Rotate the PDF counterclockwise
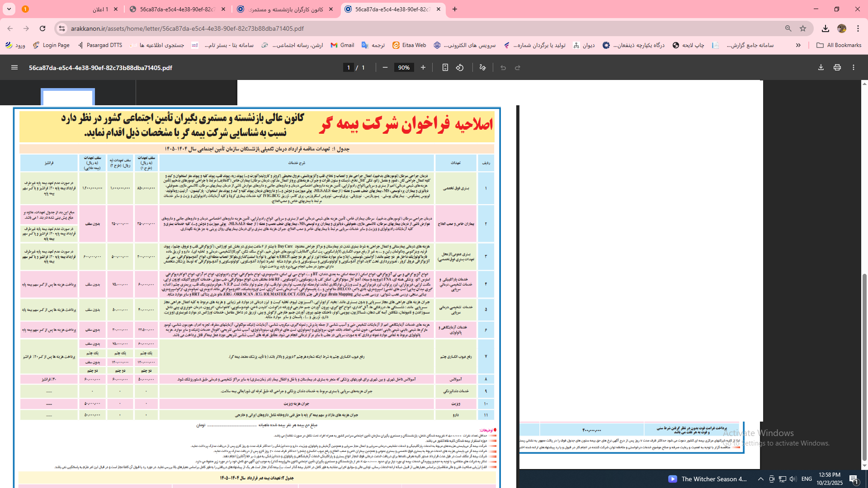868x488 pixels. pos(460,68)
